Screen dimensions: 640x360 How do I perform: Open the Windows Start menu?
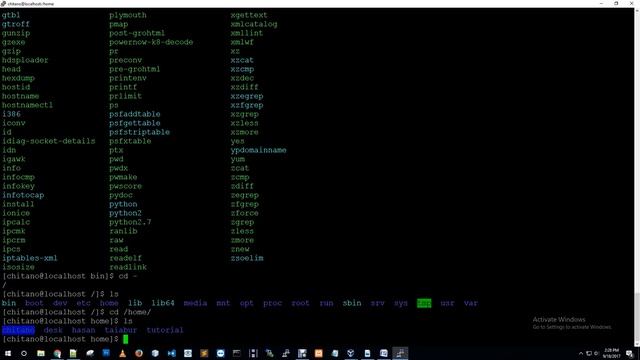pos(8,353)
